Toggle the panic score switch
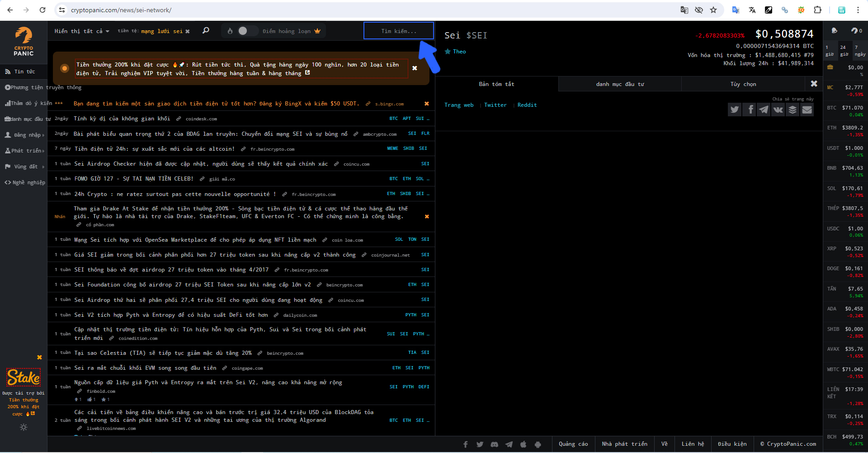This screenshot has width=868, height=453. 247,31
